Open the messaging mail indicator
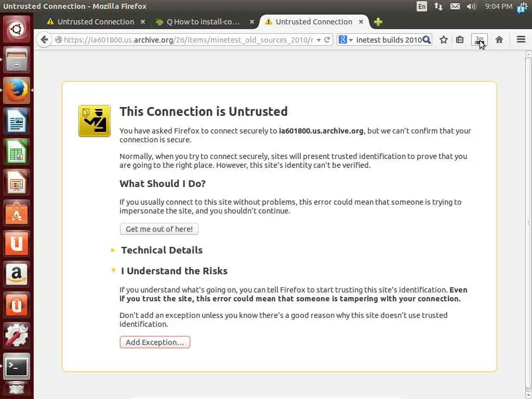The image size is (532, 399). coord(455,6)
